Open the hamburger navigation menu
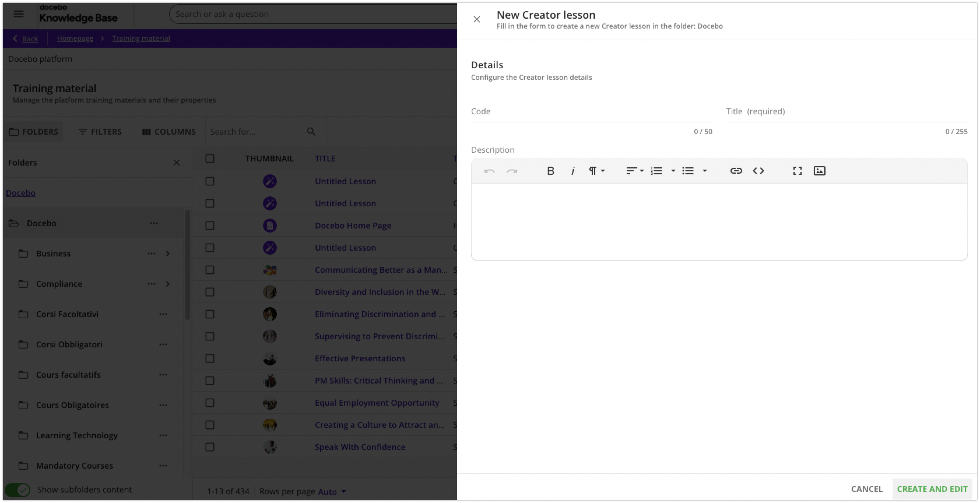The image size is (980, 503). coord(18,14)
